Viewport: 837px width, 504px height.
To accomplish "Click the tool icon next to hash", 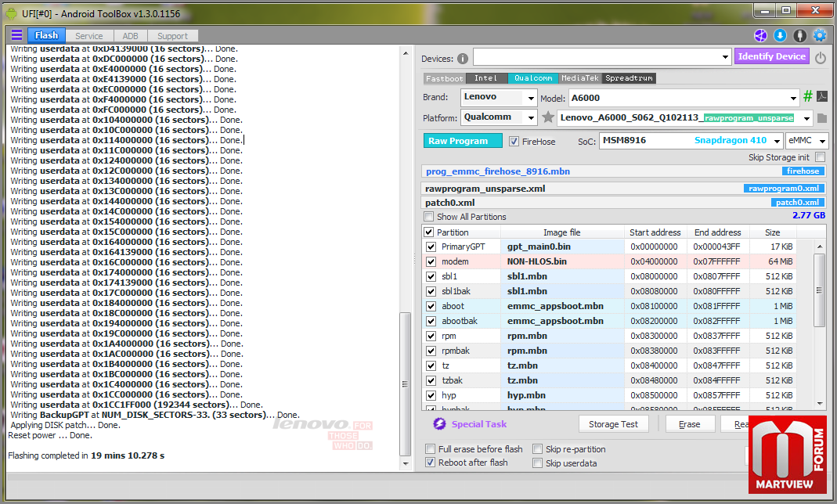I will coord(822,96).
